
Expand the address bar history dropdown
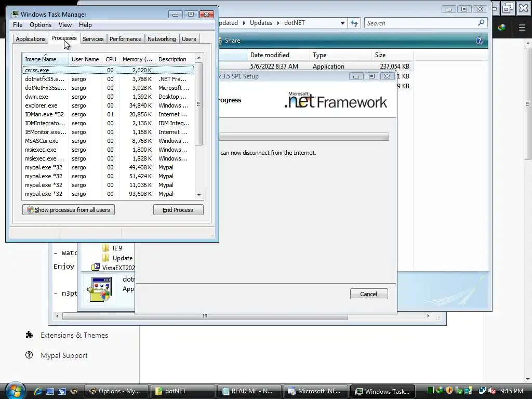[343, 23]
